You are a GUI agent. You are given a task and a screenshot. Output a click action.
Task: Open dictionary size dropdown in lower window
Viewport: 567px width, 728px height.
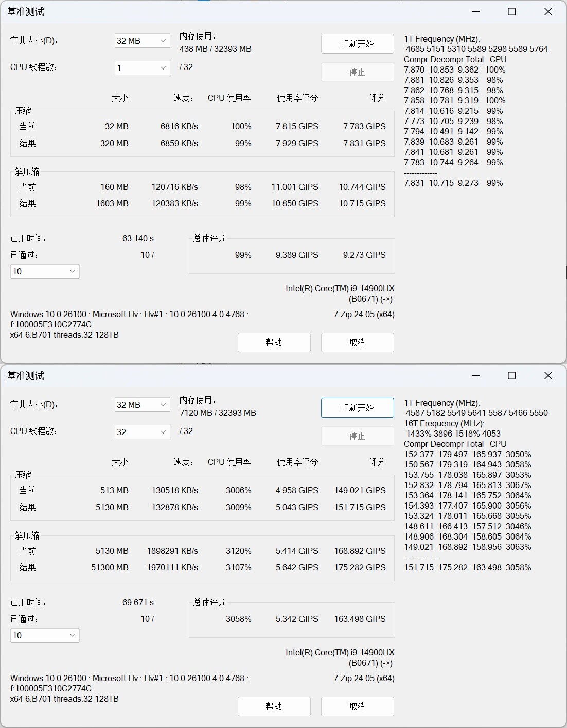point(143,405)
